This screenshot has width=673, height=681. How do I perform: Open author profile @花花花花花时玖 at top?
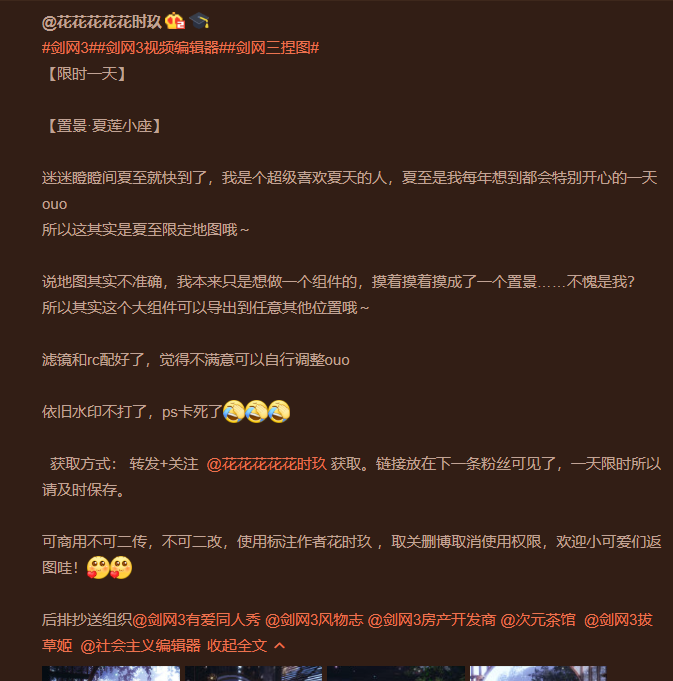click(x=102, y=21)
